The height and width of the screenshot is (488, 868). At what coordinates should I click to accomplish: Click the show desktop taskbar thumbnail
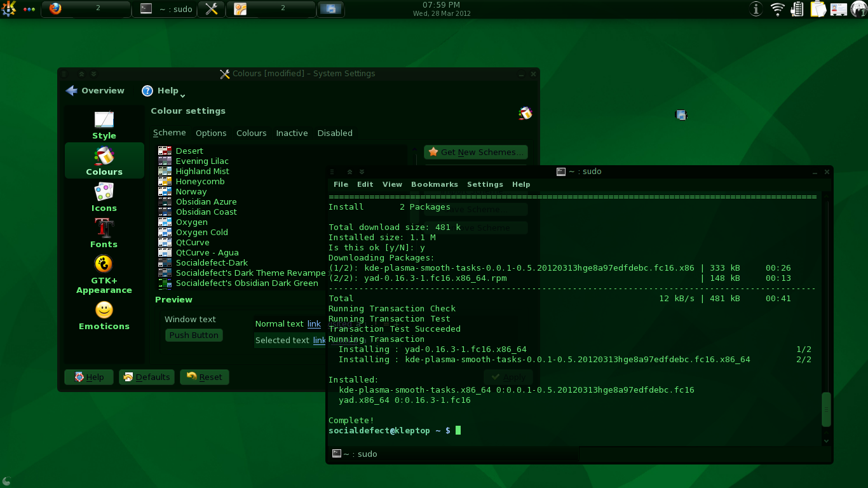click(x=330, y=9)
